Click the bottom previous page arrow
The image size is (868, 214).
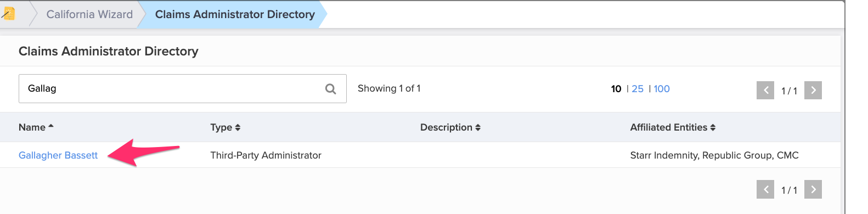click(x=765, y=189)
